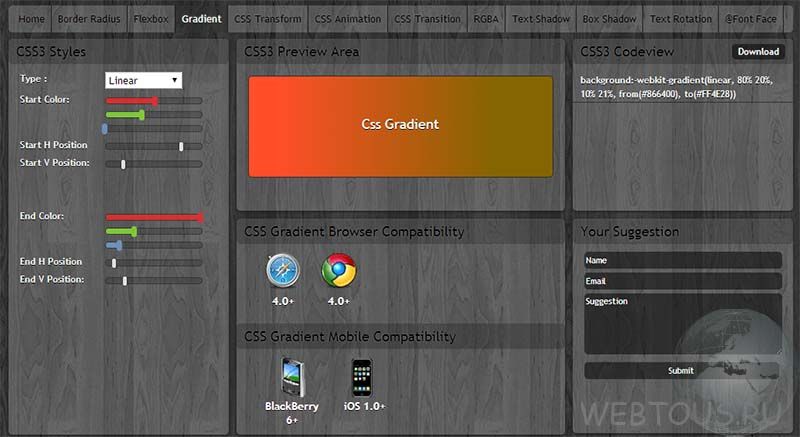Adjust the End V Position slider
This screenshot has height=437, width=800.
pos(154,280)
